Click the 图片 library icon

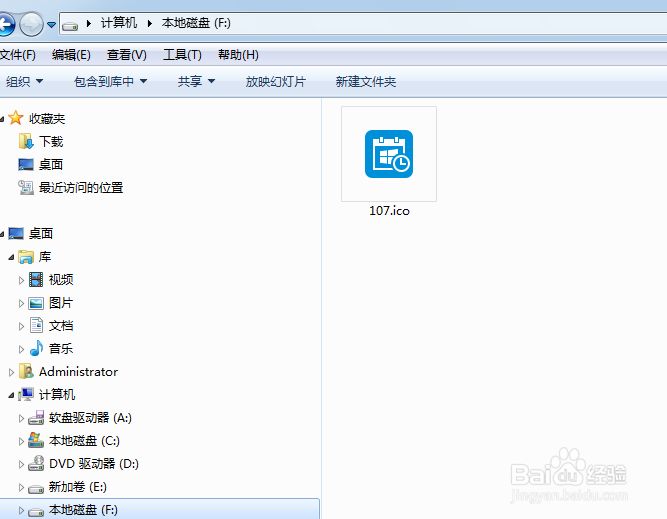point(36,303)
